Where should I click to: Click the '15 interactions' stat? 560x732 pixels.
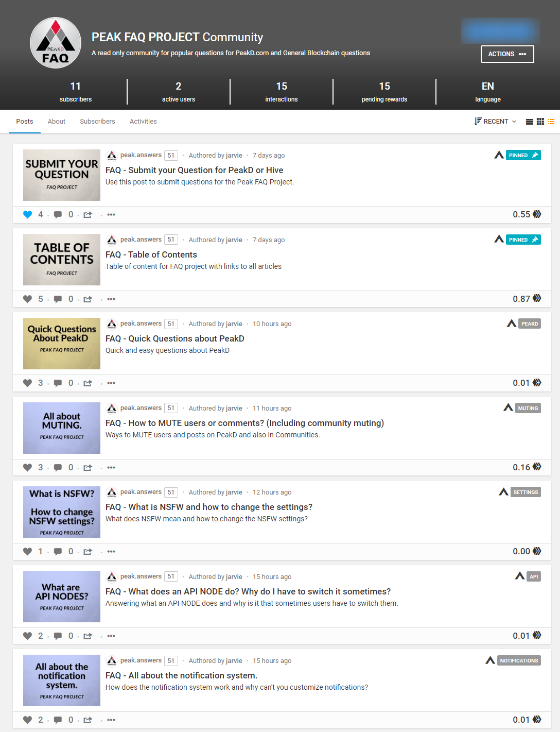pyautogui.click(x=282, y=92)
